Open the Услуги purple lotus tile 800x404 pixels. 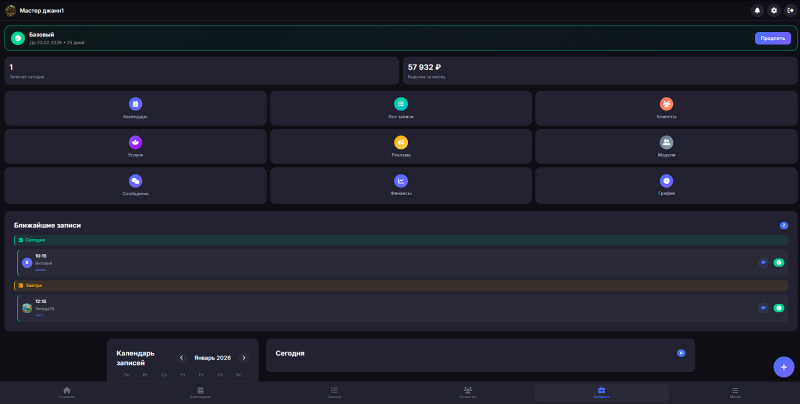pos(135,146)
